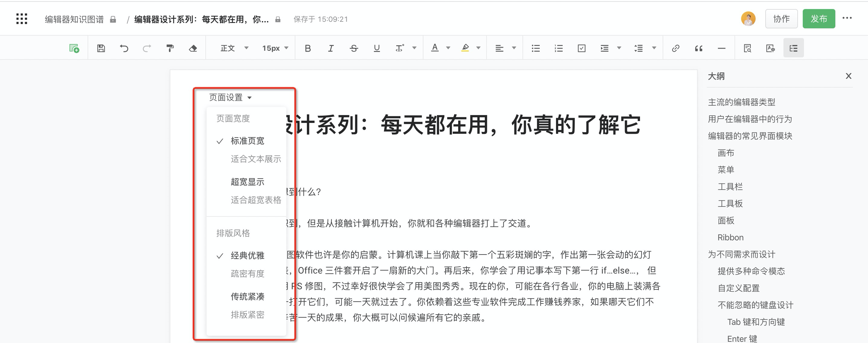Toggle the outline panel icon in the toolbar
868x343 pixels.
point(793,48)
